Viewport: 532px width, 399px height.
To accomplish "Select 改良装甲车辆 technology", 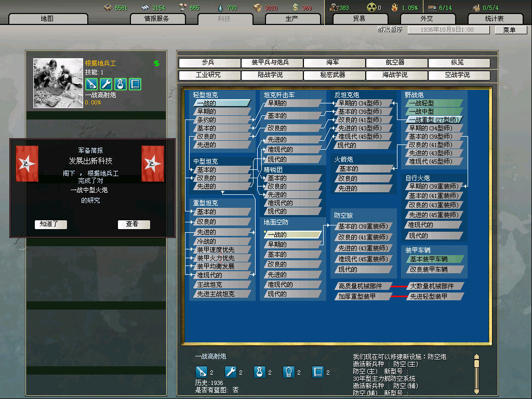I will click(x=435, y=270).
